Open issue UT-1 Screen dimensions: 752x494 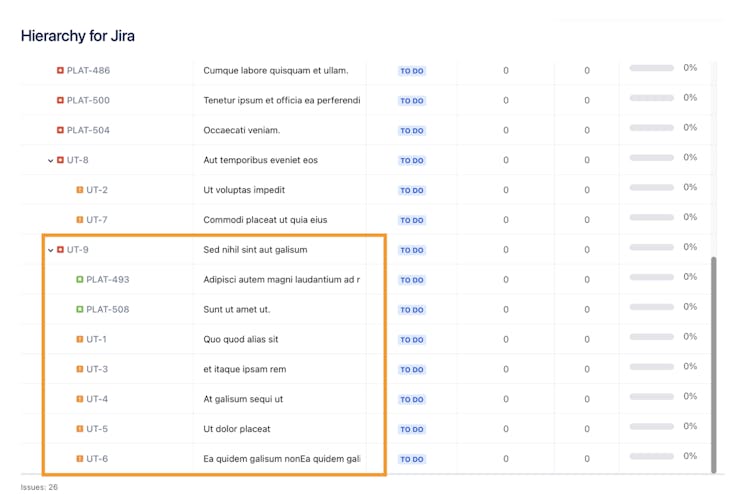(96, 339)
